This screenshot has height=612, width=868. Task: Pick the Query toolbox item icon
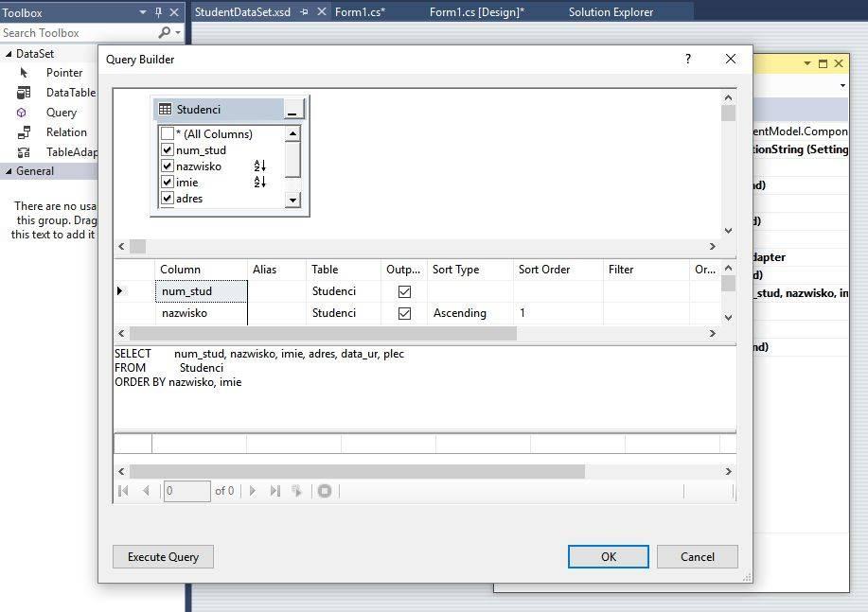[x=22, y=113]
